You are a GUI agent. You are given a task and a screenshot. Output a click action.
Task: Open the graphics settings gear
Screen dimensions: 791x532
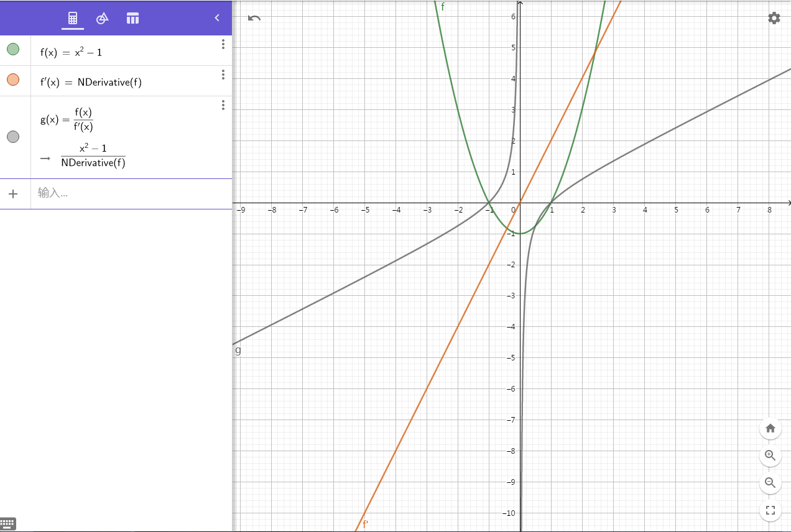(774, 18)
